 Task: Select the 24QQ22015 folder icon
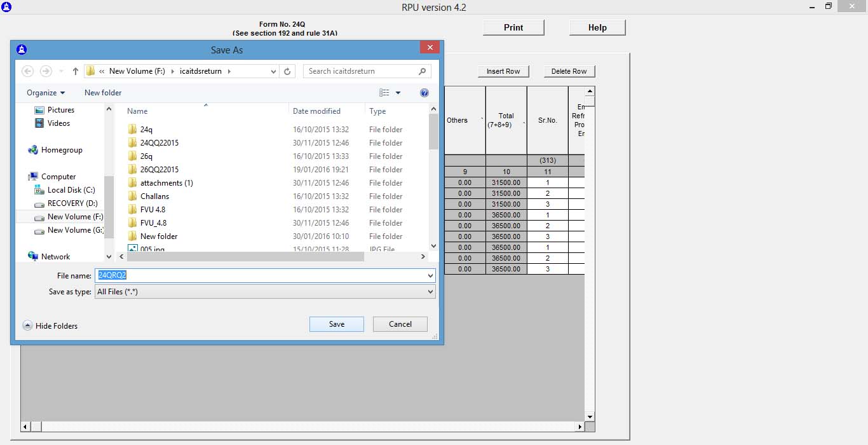[132, 143]
